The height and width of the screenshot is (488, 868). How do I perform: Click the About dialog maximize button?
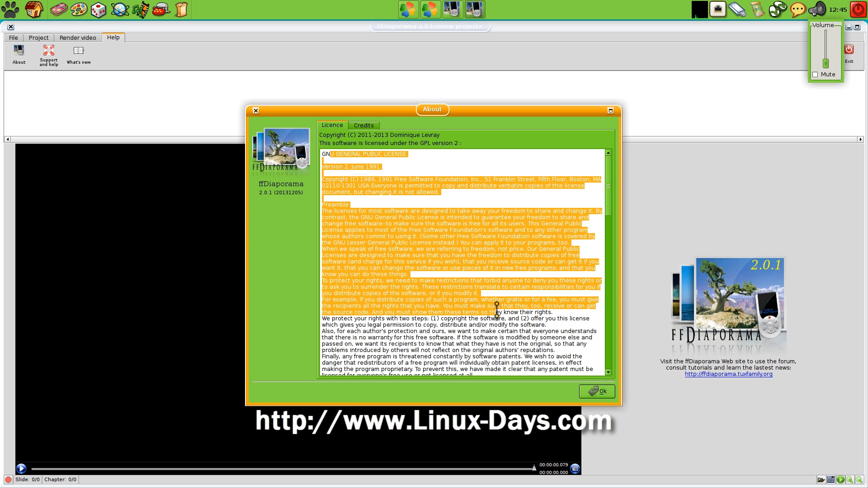pos(610,111)
